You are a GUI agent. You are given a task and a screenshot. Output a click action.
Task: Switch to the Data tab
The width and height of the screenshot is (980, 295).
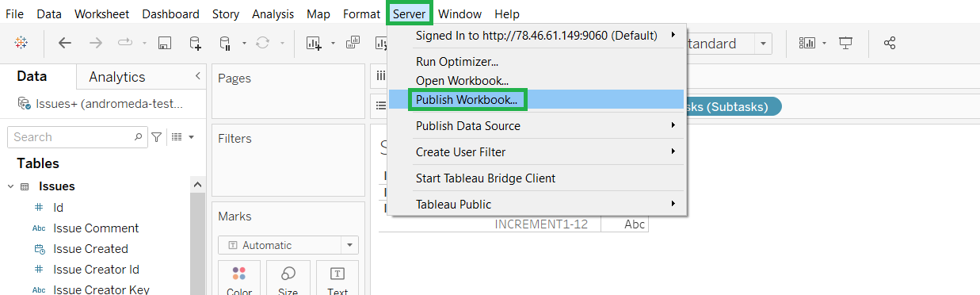pyautogui.click(x=32, y=76)
